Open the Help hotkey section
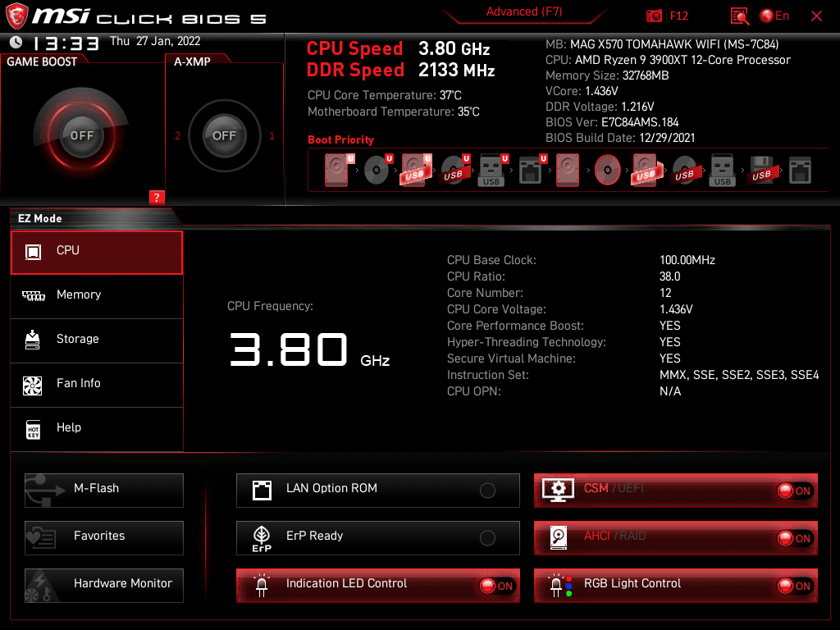 [97, 430]
